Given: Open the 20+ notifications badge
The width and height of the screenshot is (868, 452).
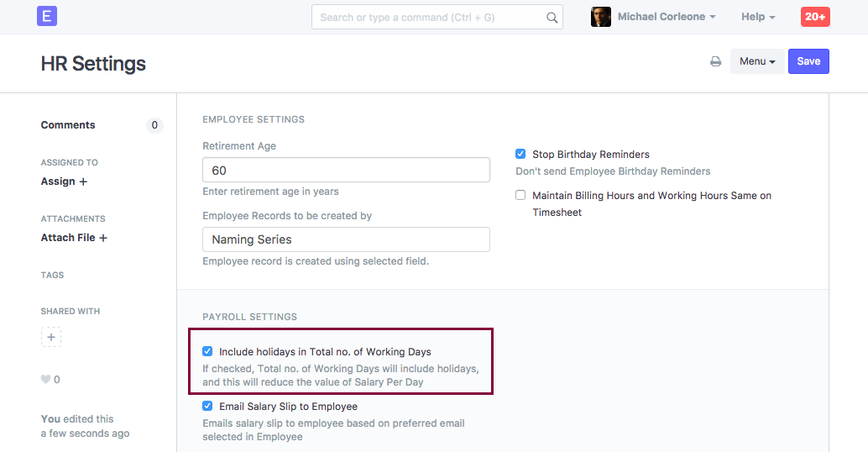Looking at the screenshot, I should pos(815,17).
